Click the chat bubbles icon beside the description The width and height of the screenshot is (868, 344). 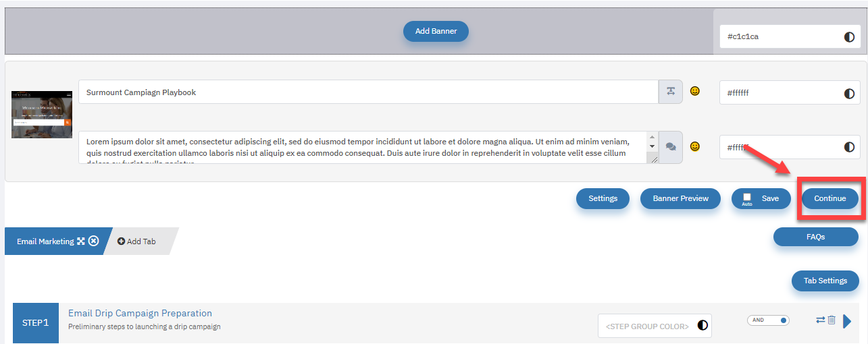[671, 147]
